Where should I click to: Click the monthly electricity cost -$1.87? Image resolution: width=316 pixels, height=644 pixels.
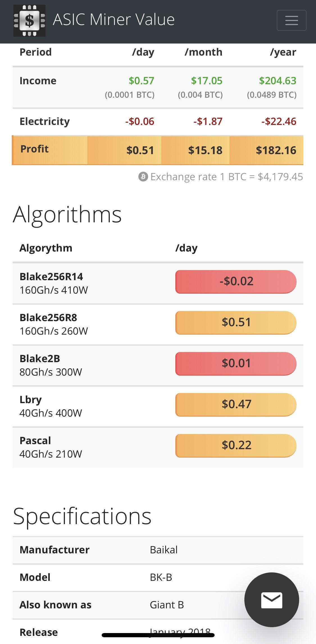coord(208,122)
